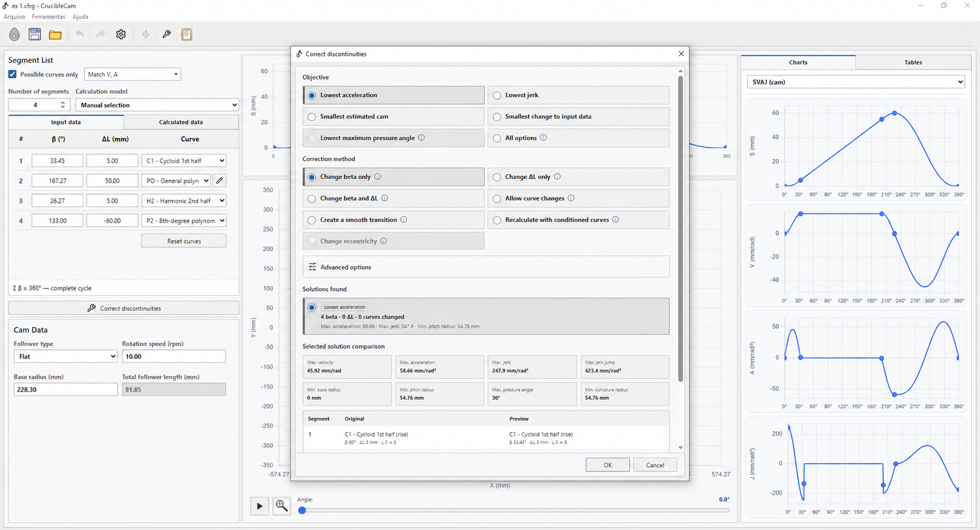Image resolution: width=980 pixels, height=530 pixels.
Task: Open curve dropdown for segment 1 Cycloid
Action: pos(184,161)
